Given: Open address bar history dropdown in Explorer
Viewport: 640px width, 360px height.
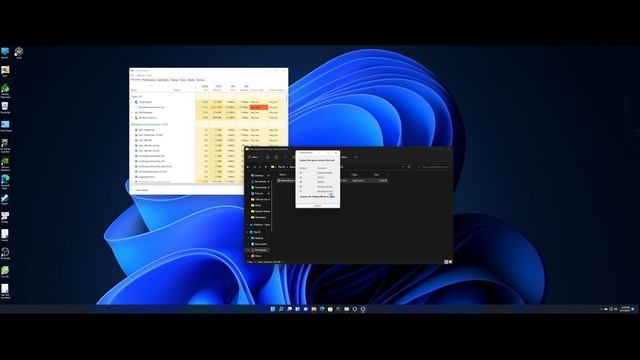Looking at the screenshot, I should pos(403,167).
